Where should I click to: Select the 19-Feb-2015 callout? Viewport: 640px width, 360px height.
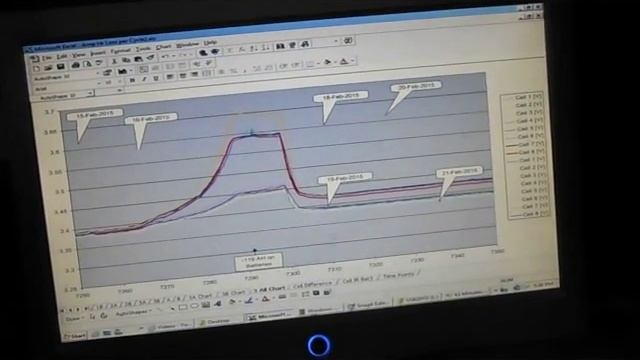(x=346, y=178)
